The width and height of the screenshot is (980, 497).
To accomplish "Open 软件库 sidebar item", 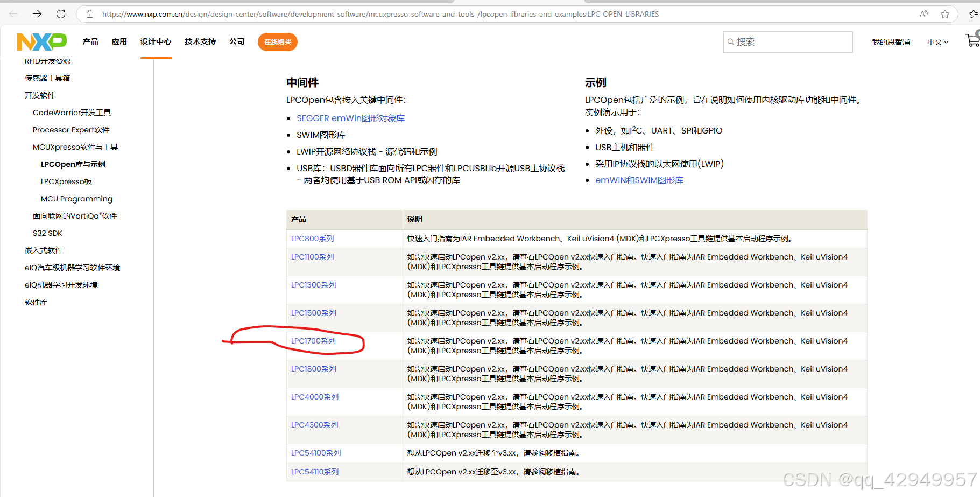I will coord(36,302).
